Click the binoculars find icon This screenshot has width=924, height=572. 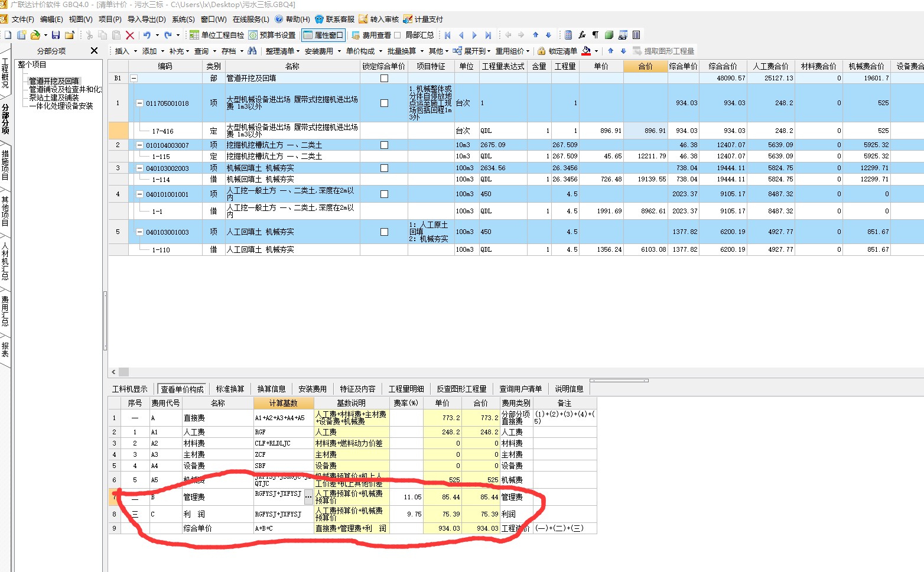tap(252, 51)
